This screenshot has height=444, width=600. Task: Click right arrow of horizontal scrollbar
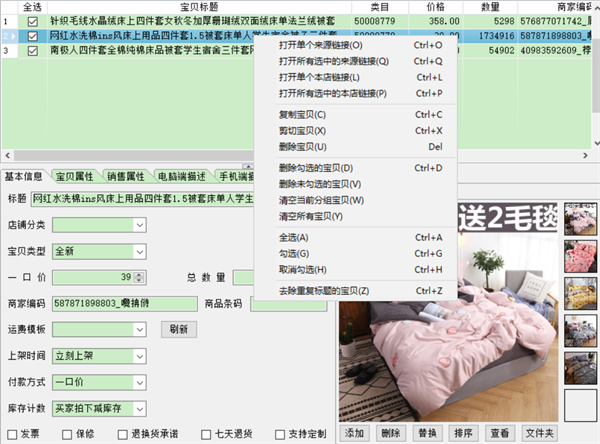[x=585, y=155]
